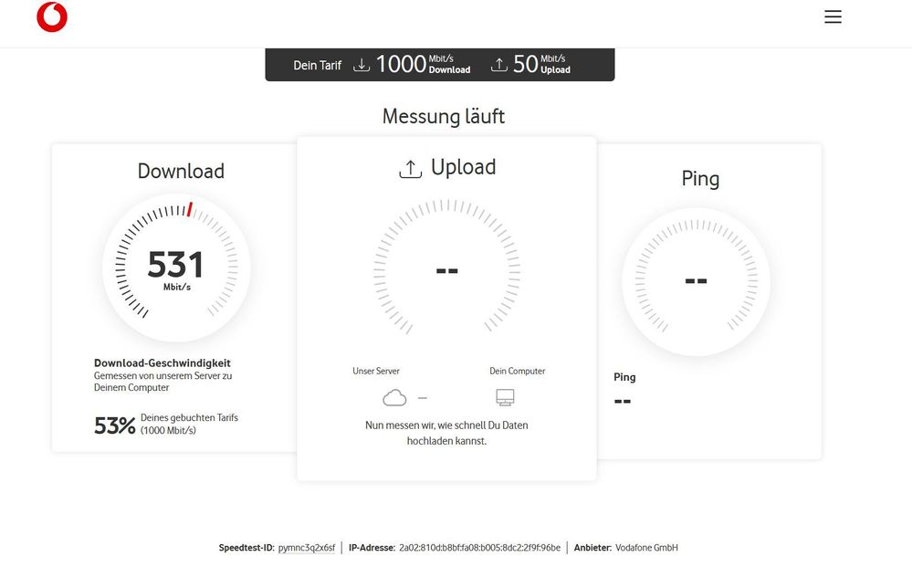The width and height of the screenshot is (912, 588).
Task: Open the hamburger navigation menu
Action: (x=832, y=16)
